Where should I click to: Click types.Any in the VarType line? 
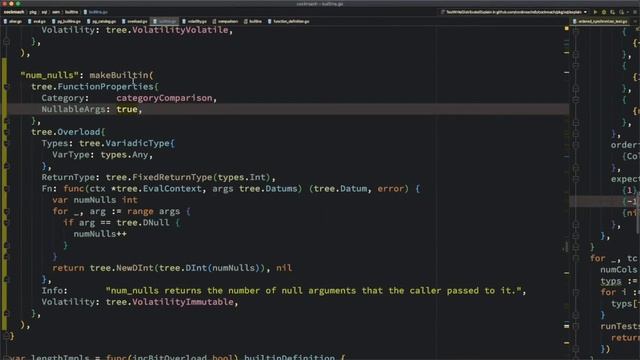(x=124, y=155)
